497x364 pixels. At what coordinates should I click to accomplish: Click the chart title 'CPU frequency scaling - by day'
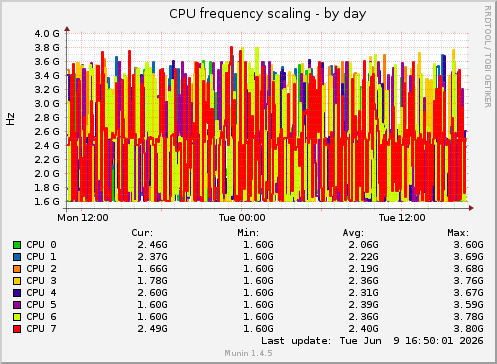pos(268,14)
